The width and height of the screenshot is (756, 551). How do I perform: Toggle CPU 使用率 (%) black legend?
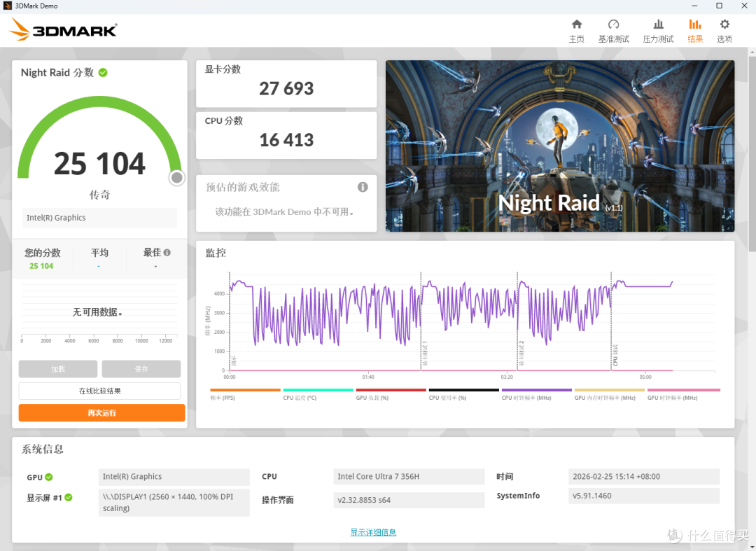pyautogui.click(x=464, y=394)
